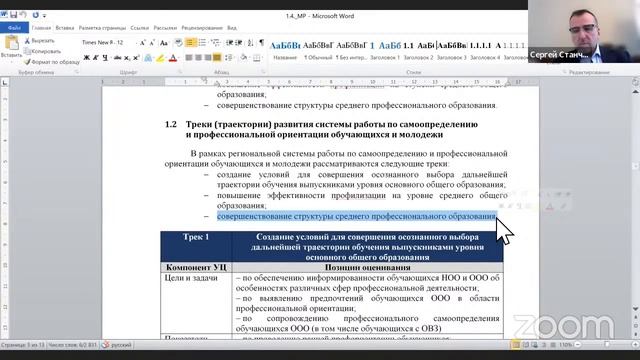640x360 pixels.
Task: Open text effects glowing A icon
Action: coord(148,58)
